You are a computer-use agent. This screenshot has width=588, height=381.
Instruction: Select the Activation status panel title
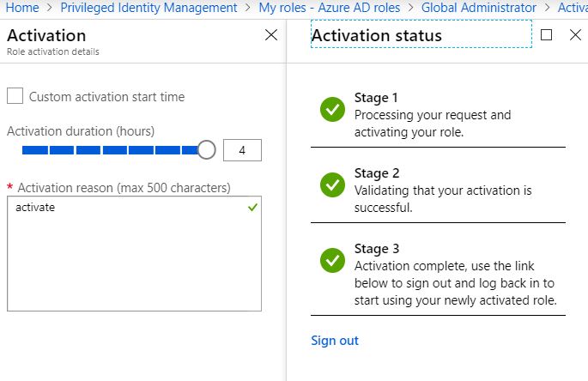click(376, 36)
